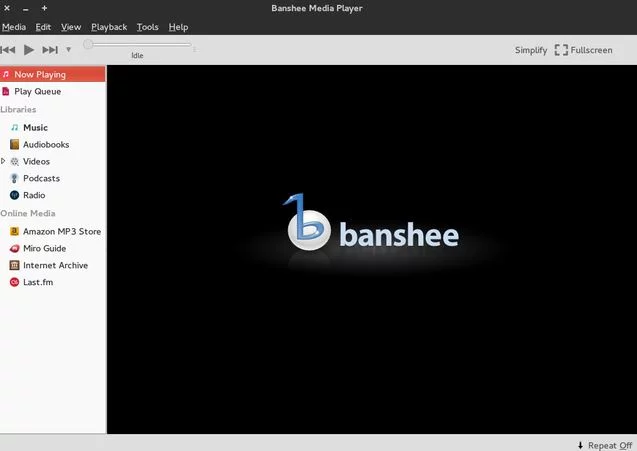The width and height of the screenshot is (637, 451).
Task: Close the Banshee window
Action: 7,8
